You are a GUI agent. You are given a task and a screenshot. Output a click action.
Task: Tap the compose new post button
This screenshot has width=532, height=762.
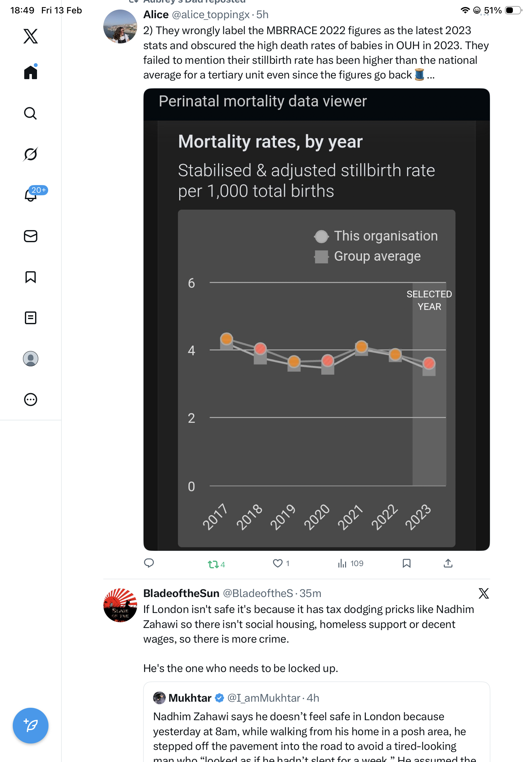(31, 726)
